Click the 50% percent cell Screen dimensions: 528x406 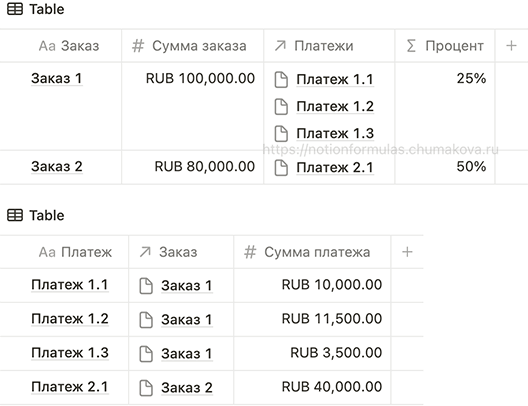click(444, 167)
